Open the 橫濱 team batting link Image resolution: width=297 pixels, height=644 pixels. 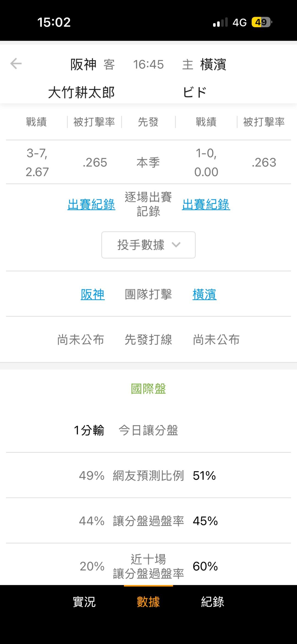(205, 294)
